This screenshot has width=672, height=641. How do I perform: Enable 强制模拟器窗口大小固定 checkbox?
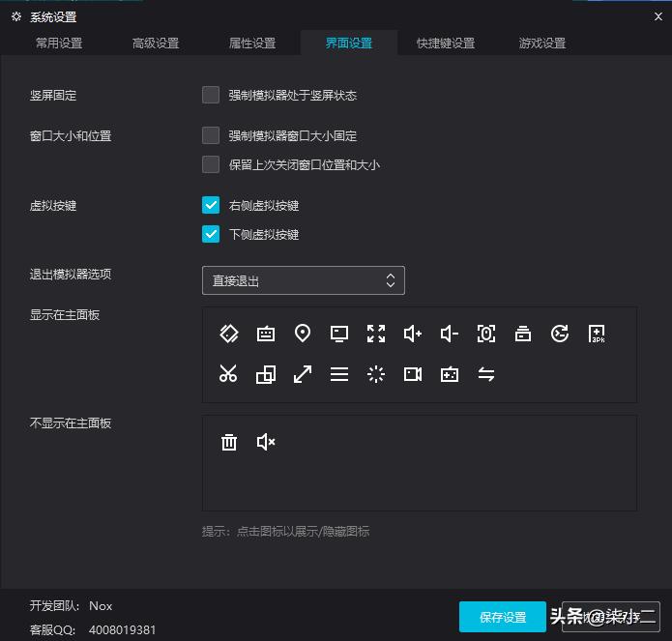pyautogui.click(x=211, y=135)
